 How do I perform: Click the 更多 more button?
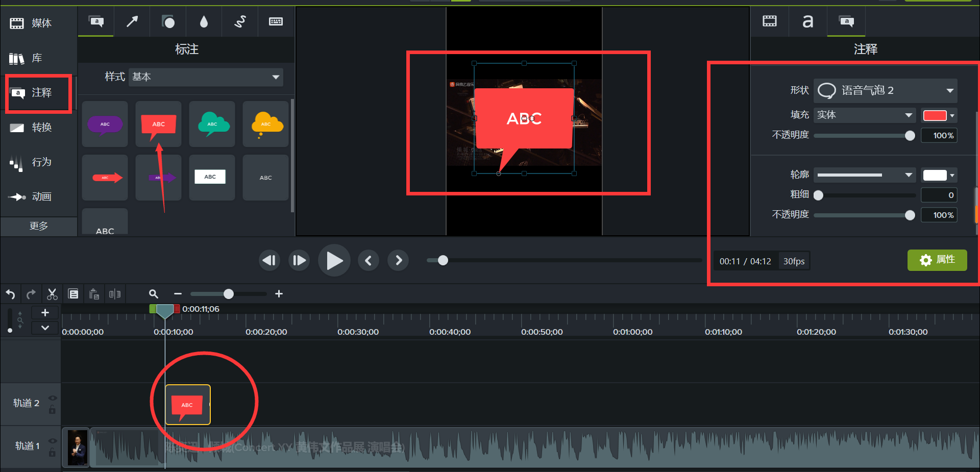click(x=39, y=226)
